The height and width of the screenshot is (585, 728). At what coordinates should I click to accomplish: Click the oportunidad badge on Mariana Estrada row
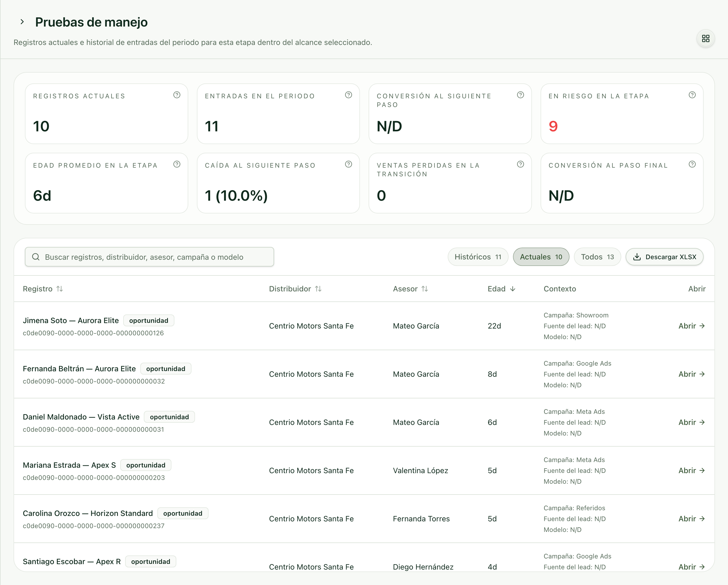(146, 465)
